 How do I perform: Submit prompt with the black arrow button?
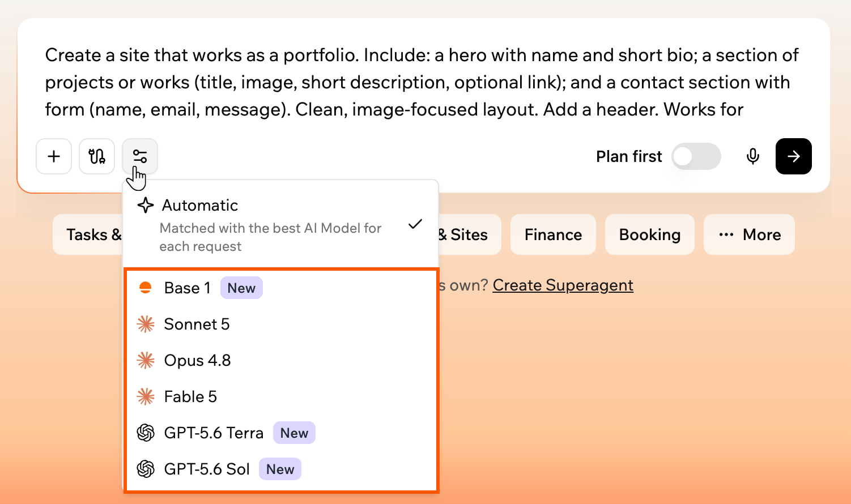point(793,156)
